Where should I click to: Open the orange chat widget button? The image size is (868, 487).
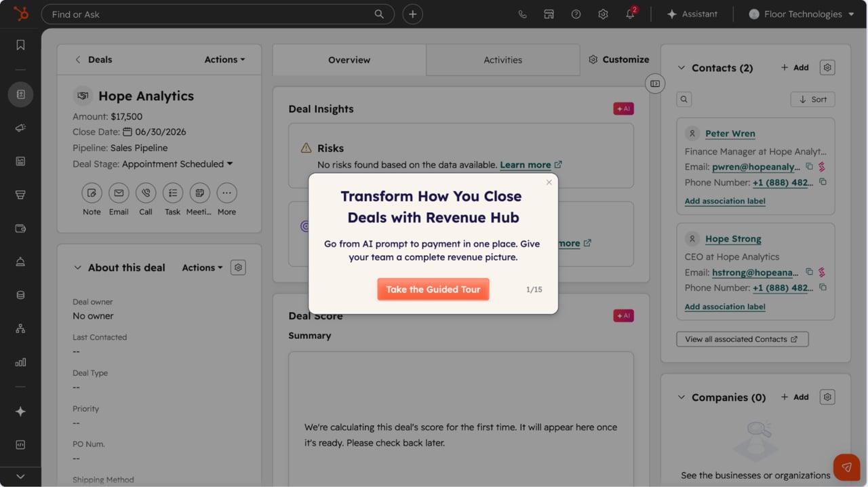846,467
